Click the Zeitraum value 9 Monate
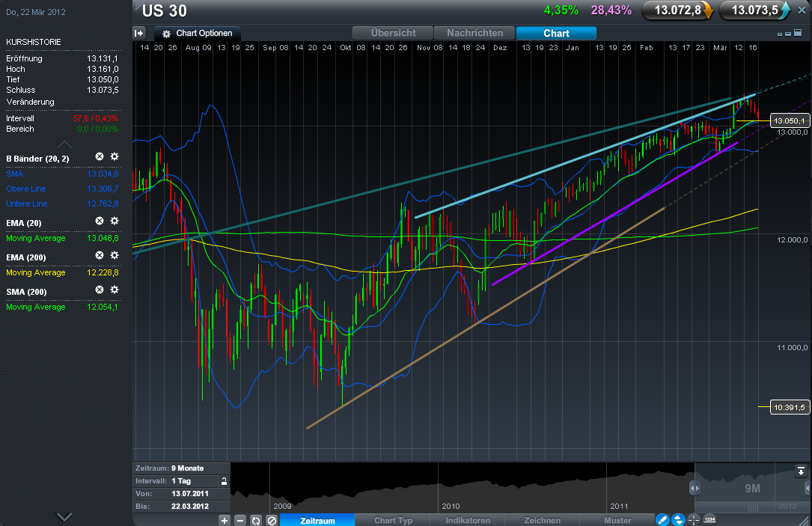Image resolution: width=812 pixels, height=526 pixels. click(x=187, y=468)
